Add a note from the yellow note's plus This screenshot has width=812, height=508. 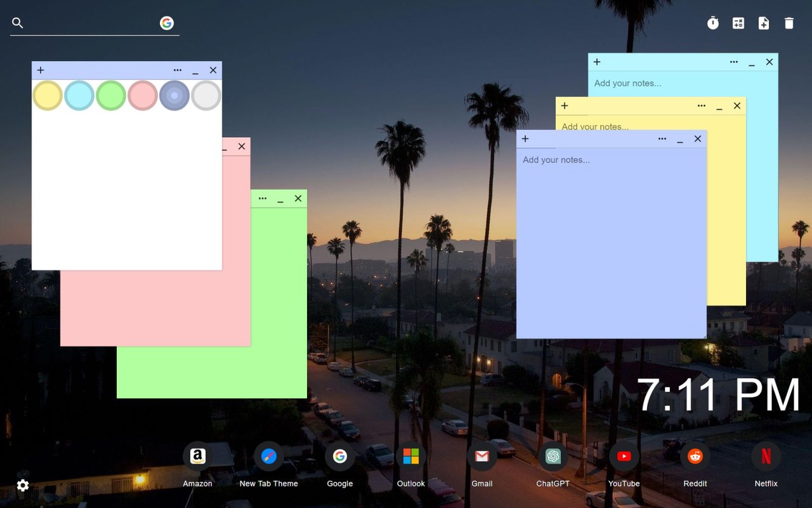(565, 106)
